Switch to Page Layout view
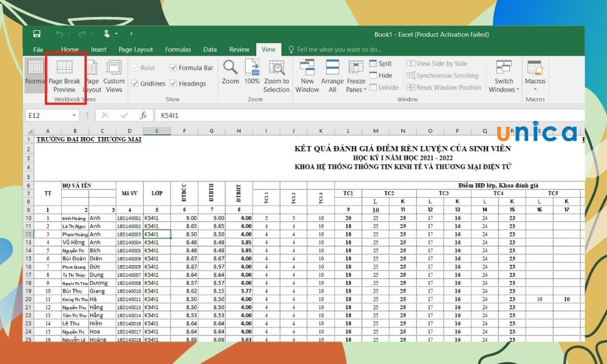Viewport: 607px width, 364px height. pyautogui.click(x=92, y=76)
